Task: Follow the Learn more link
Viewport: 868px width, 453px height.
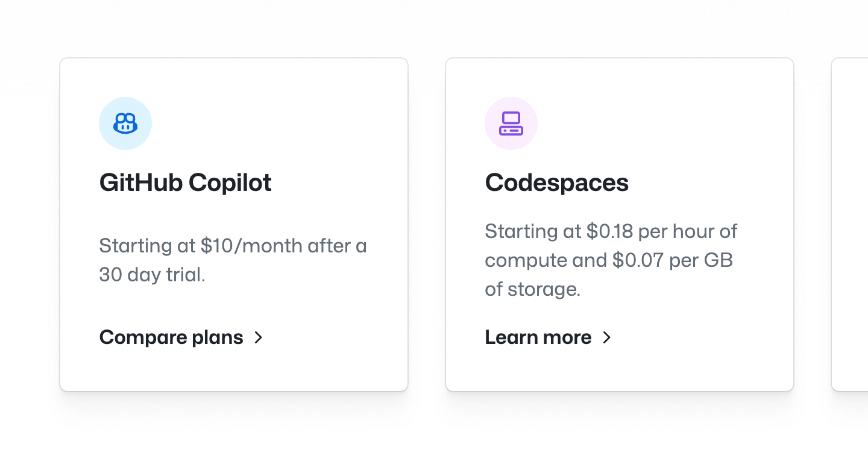Action: point(538,337)
